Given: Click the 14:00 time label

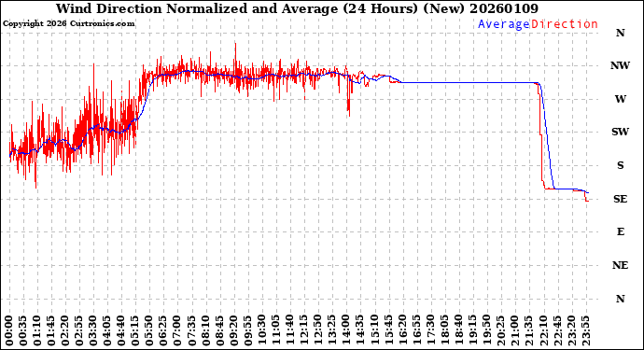Looking at the screenshot, I should point(346,331).
